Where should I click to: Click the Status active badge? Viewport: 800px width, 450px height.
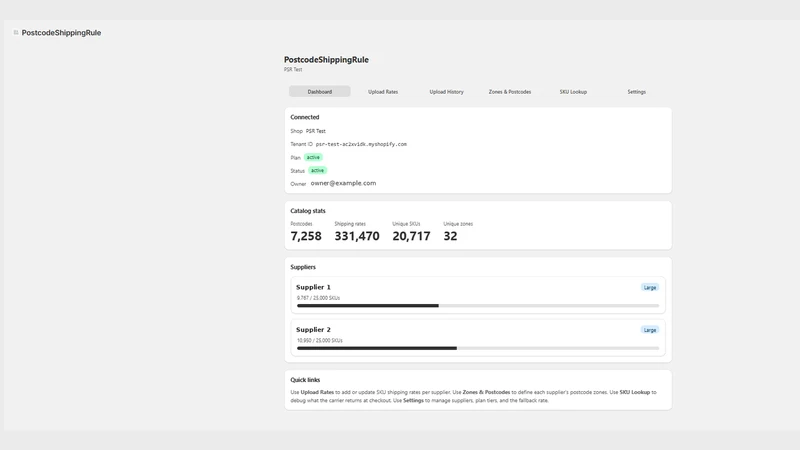coord(317,170)
